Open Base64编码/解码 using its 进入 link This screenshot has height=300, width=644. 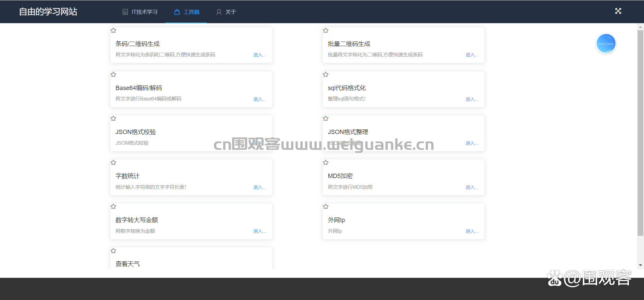[x=260, y=99]
